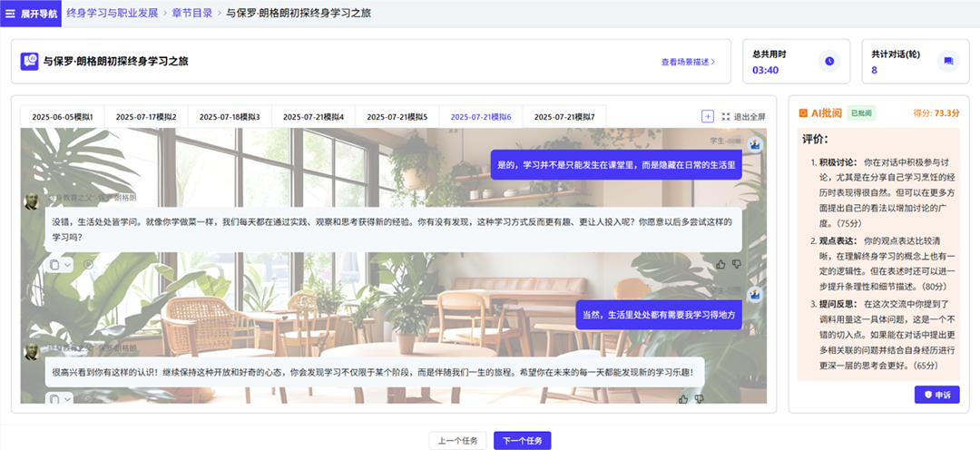Open 章节目录 breadcrumb link
980x450 pixels.
191,13
